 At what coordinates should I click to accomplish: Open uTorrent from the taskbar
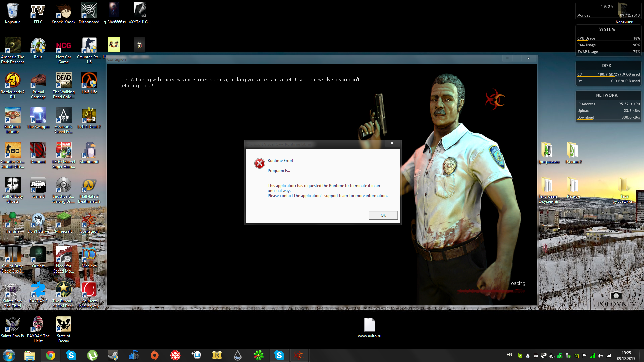click(92, 355)
